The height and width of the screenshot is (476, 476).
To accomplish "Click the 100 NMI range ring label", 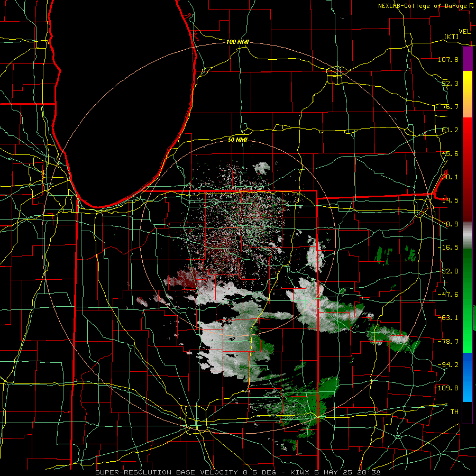I will click(237, 42).
